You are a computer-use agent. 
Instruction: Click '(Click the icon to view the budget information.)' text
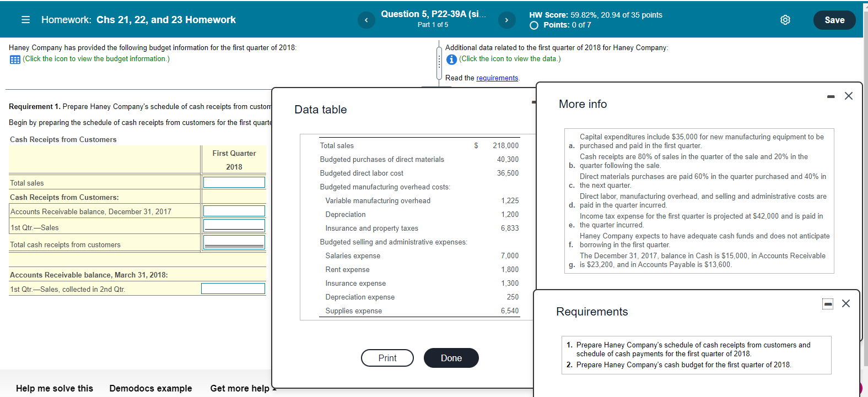(x=96, y=59)
